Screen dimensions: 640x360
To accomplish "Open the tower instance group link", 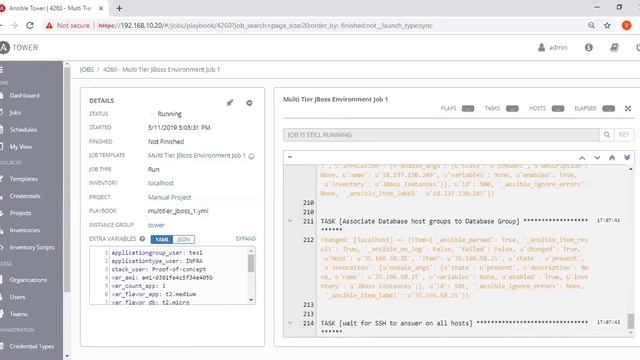I will click(x=156, y=225).
